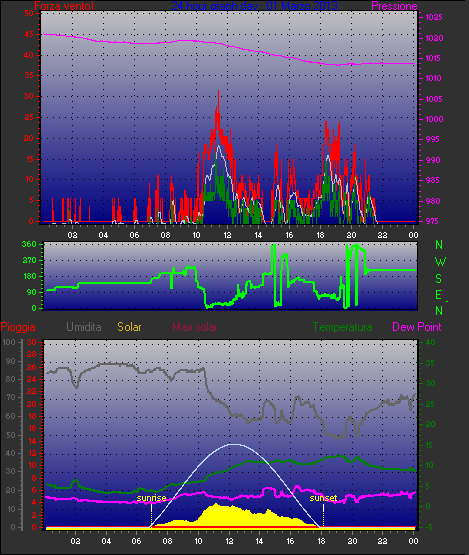Click the white max solar curve peak

[233, 444]
